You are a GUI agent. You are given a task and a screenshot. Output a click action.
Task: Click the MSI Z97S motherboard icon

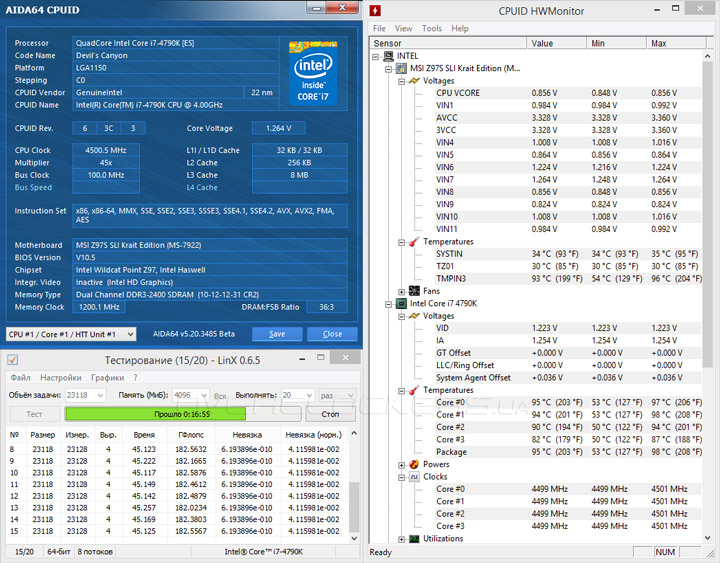(x=402, y=68)
